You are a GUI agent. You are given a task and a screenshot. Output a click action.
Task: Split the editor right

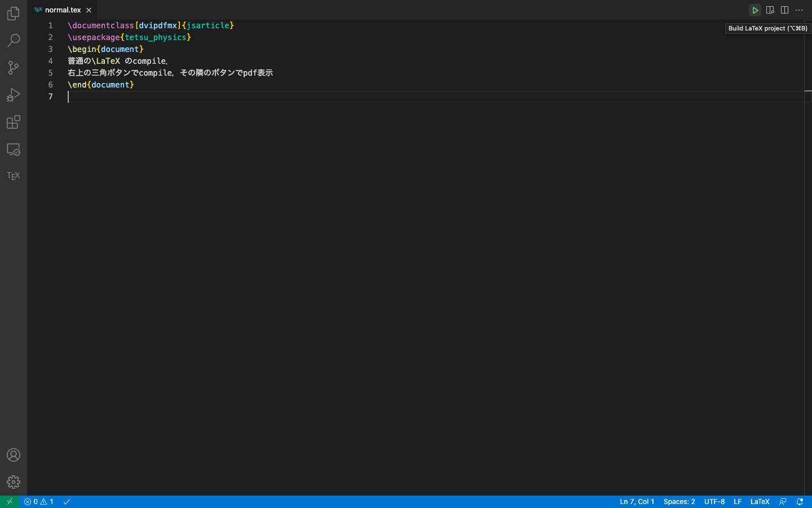(x=785, y=10)
